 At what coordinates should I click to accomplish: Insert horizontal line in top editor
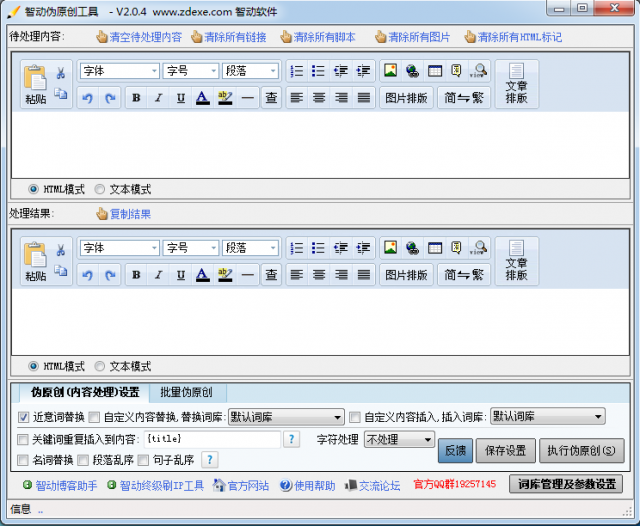(247, 98)
